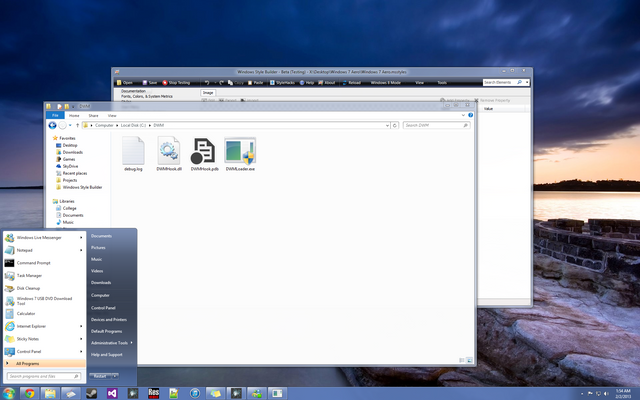Select the DWMHook.pdb file

pos(204,154)
